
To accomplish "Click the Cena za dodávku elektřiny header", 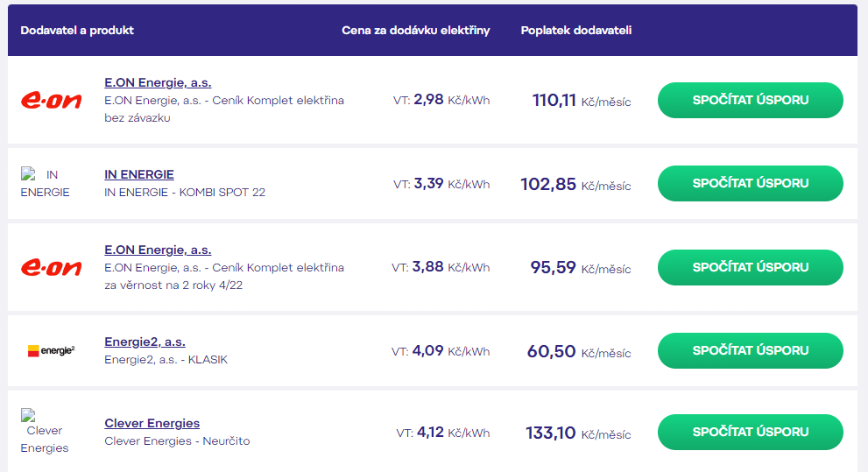I will coord(416,31).
